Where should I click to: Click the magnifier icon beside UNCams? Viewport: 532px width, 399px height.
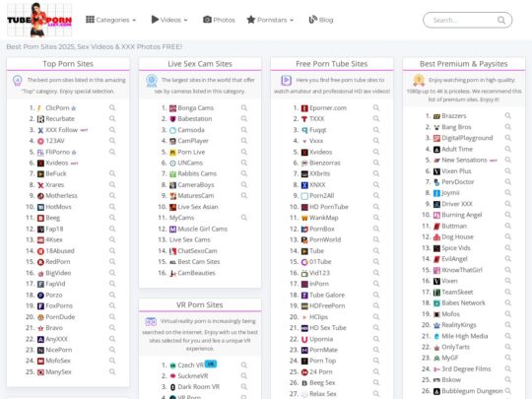point(244,163)
